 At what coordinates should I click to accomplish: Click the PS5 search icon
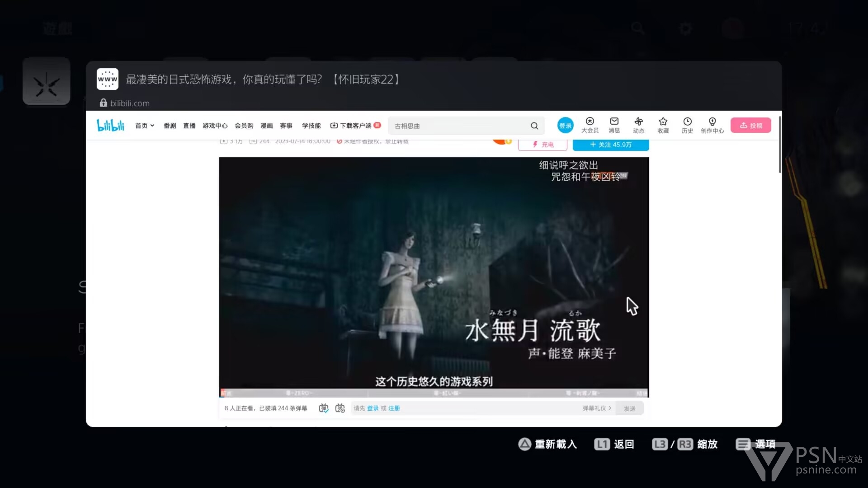coord(638,28)
